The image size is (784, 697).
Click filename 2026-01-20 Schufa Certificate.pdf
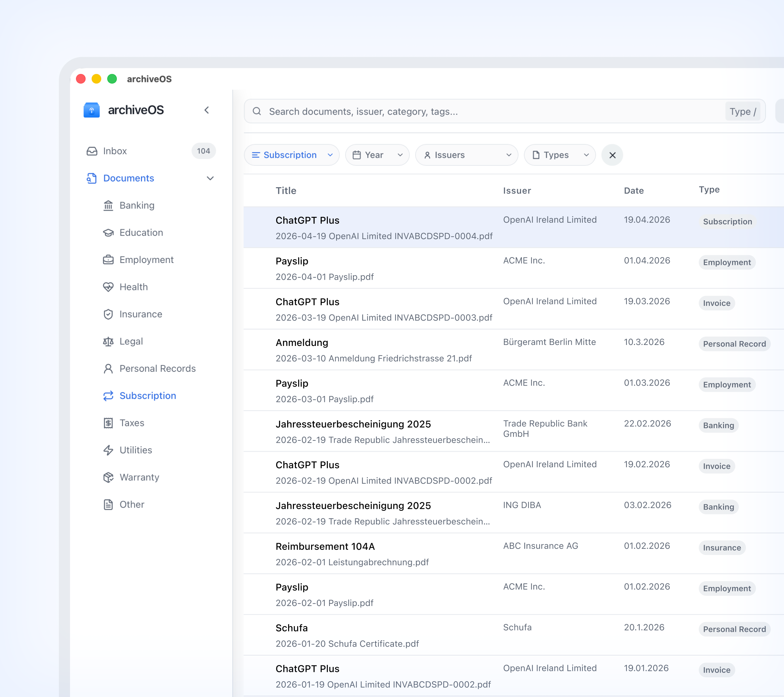coord(347,644)
